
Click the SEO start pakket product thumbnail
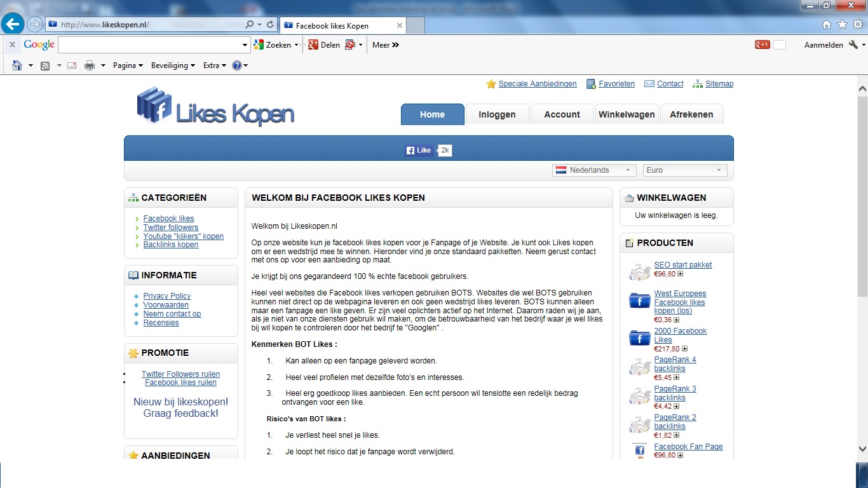639,272
